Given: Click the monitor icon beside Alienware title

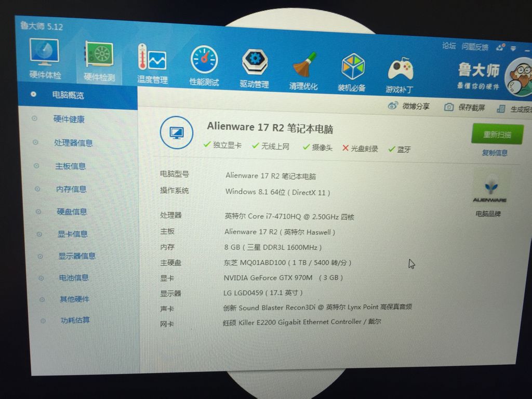Looking at the screenshot, I should 177,132.
